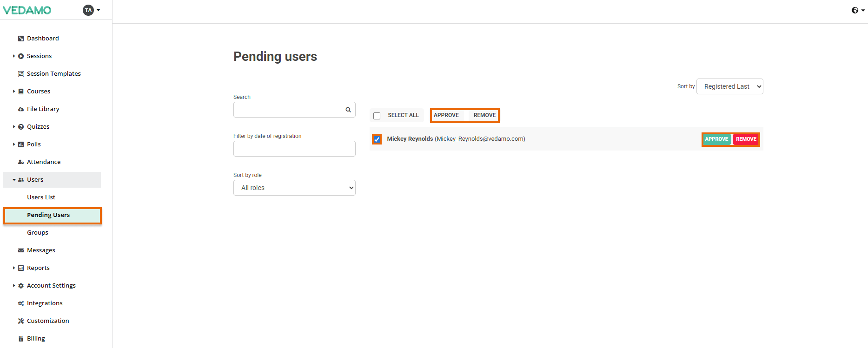
Task: Expand the Sessions menu arrow
Action: (x=14, y=56)
